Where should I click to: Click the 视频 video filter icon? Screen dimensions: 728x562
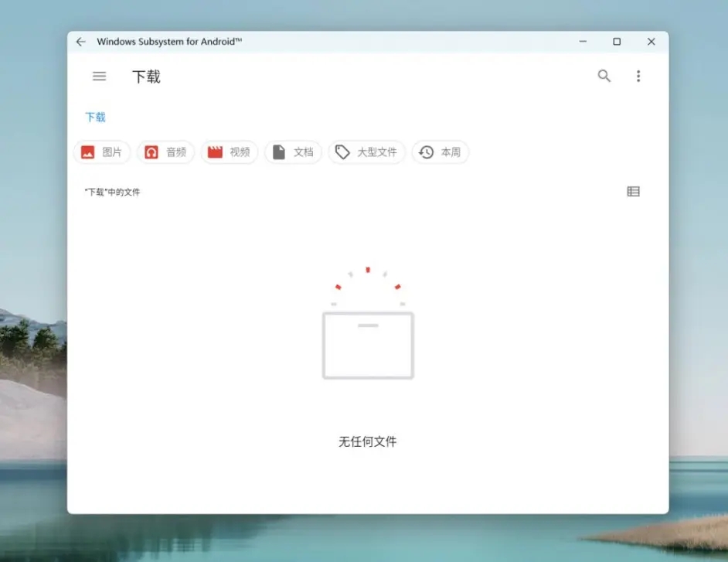[x=214, y=152]
